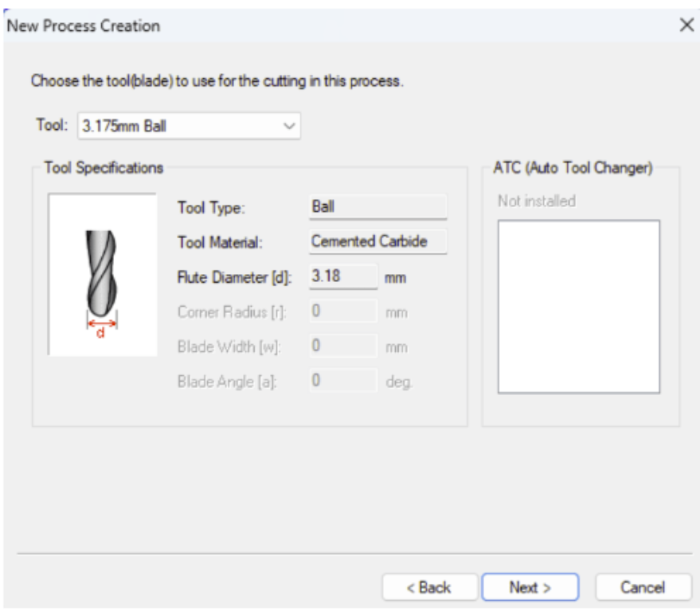This screenshot has height=611, width=700.
Task: Click the Flute Diameter 3.18 field
Action: click(343, 276)
